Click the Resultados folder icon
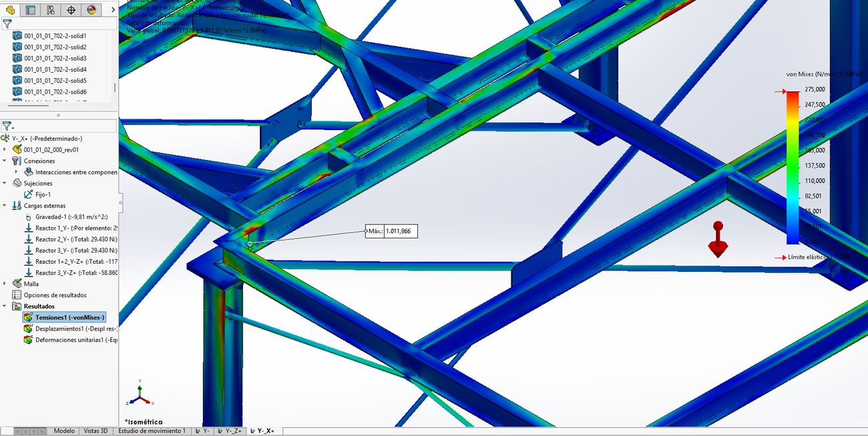Image resolution: width=868 pixels, height=436 pixels. click(x=17, y=306)
